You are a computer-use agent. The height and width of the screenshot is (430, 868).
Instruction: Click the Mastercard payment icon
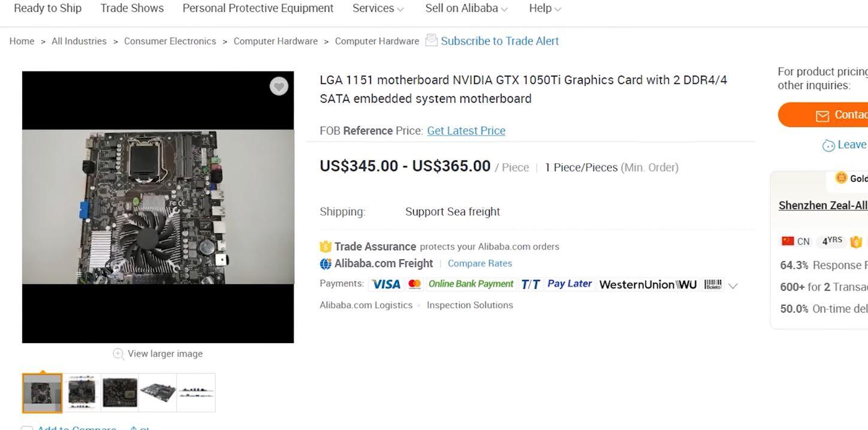pyautogui.click(x=414, y=284)
